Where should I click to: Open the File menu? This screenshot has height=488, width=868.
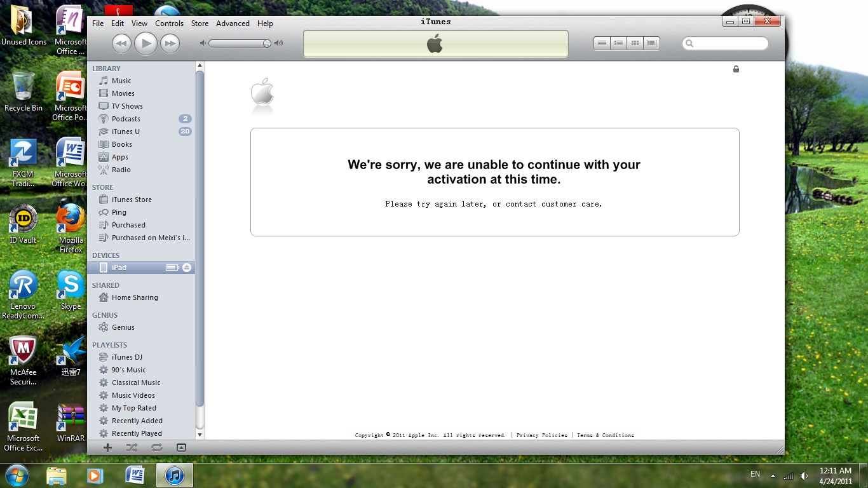(x=98, y=24)
